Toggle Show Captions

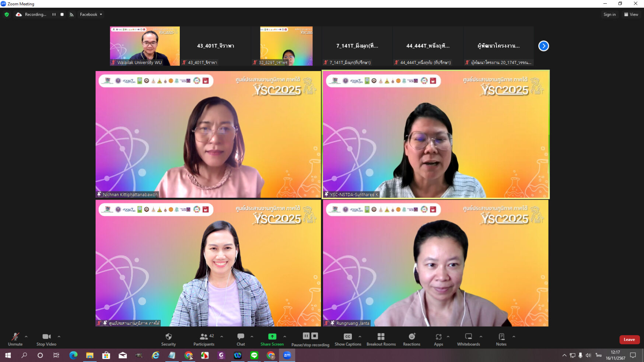click(347, 337)
